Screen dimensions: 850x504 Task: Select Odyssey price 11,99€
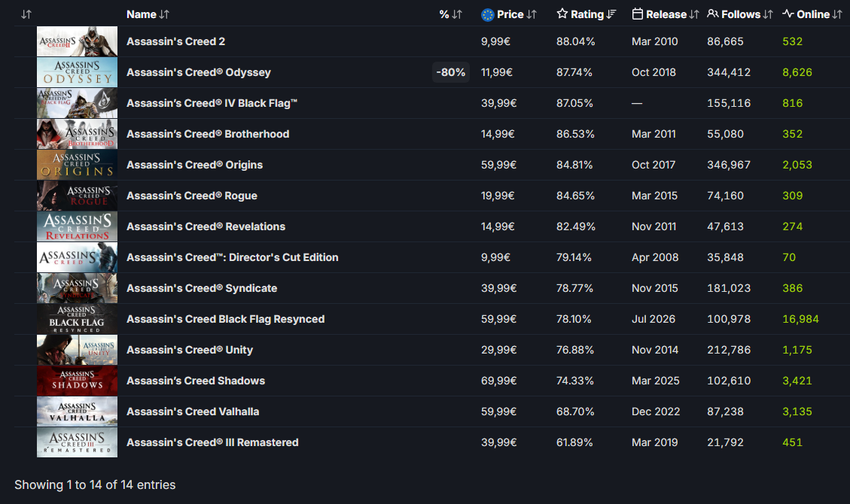497,72
